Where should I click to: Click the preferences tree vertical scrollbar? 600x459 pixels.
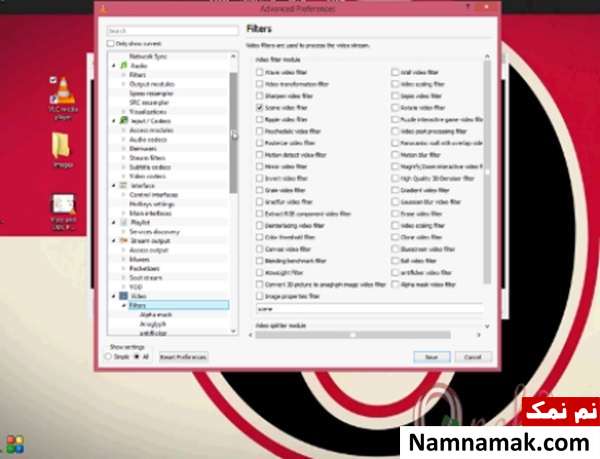click(x=233, y=133)
